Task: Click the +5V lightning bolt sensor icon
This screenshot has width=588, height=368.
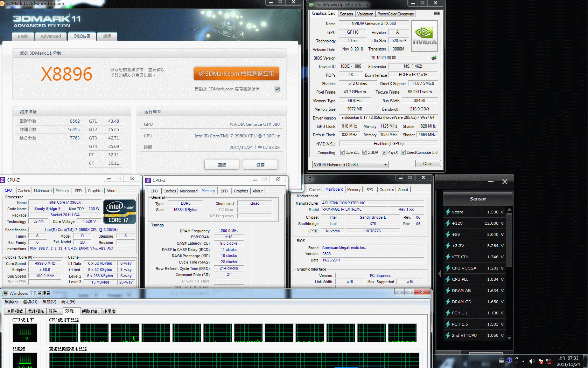Action: (x=448, y=234)
